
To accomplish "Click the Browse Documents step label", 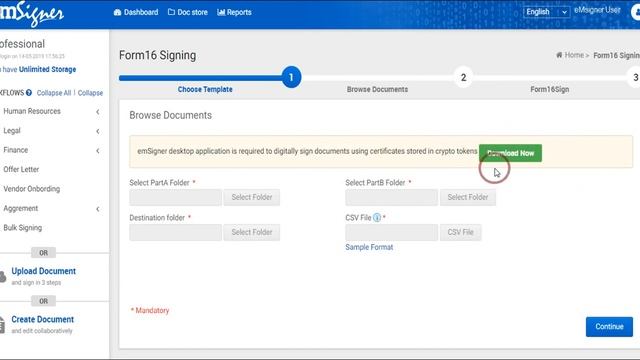I will [377, 89].
